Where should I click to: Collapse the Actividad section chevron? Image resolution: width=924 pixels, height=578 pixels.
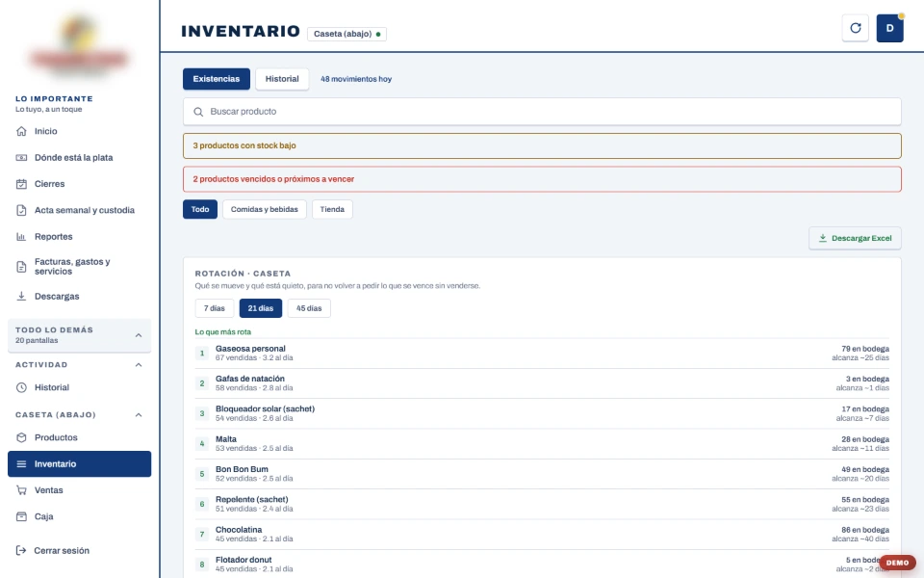click(139, 365)
